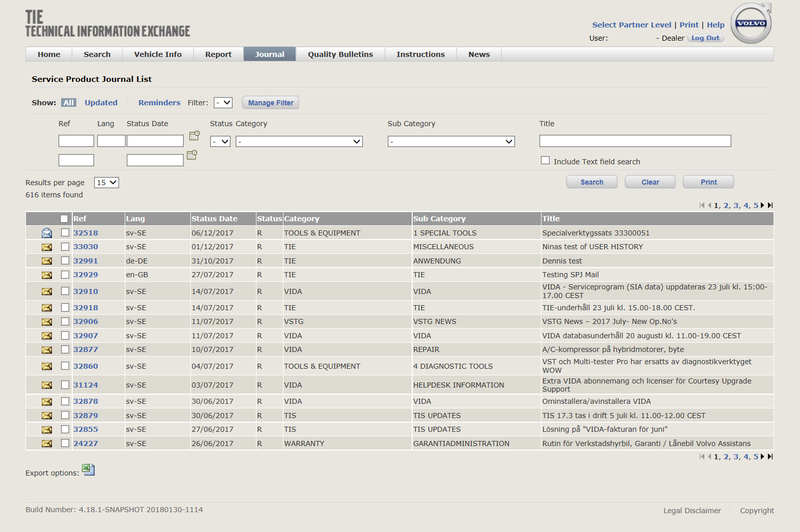Open journal reference 32906
The image size is (800, 532).
tap(85, 322)
